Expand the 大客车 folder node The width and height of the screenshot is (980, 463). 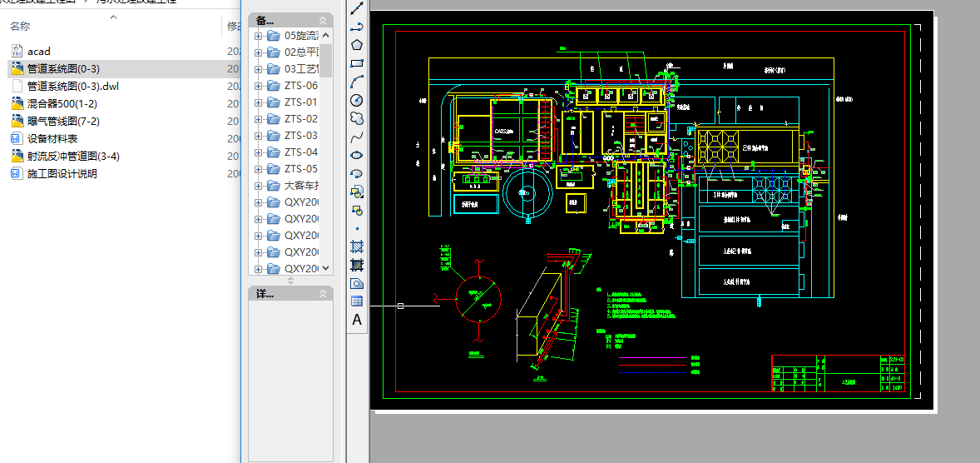click(258, 186)
